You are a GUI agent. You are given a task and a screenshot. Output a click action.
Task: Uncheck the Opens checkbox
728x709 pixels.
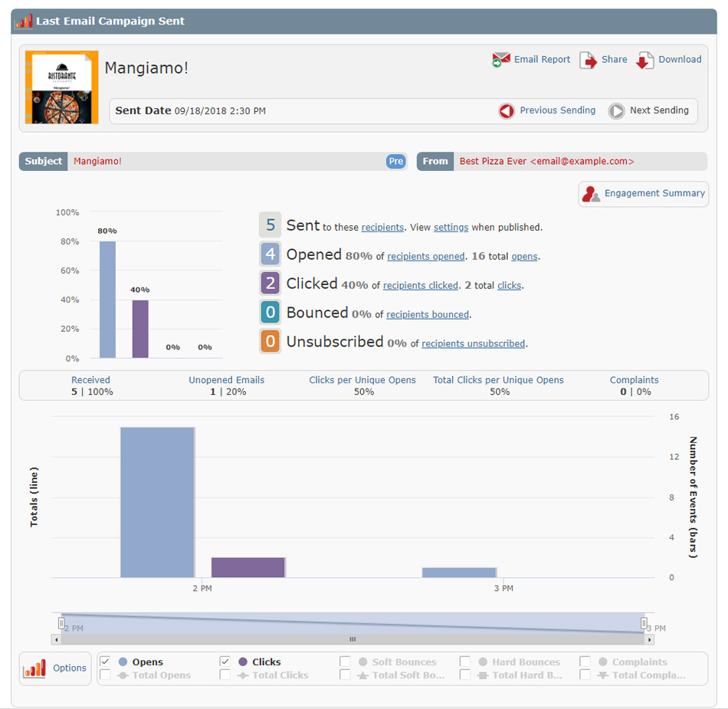(x=105, y=661)
